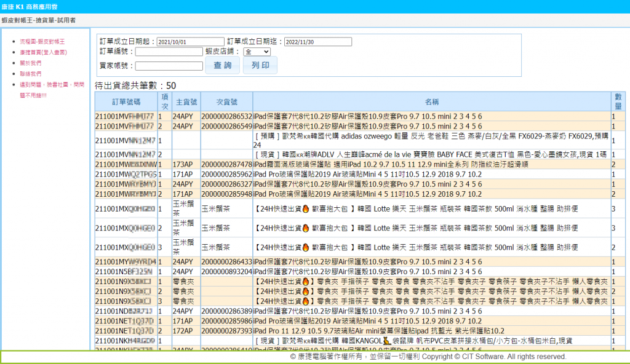Go to 康捷首頁 login page link
Image resolution: width=630 pixels, height=364 pixels.
(x=43, y=52)
